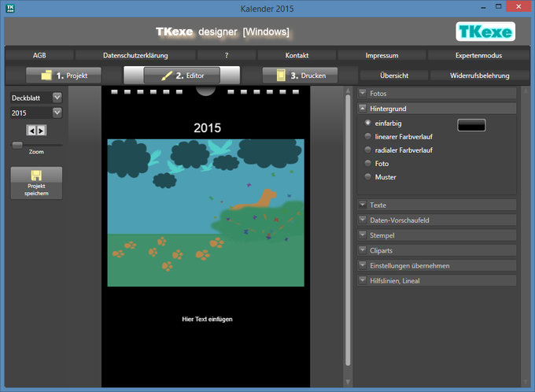The image size is (535, 392).
Task: Collapse the Hintergrund section
Action: (x=437, y=109)
